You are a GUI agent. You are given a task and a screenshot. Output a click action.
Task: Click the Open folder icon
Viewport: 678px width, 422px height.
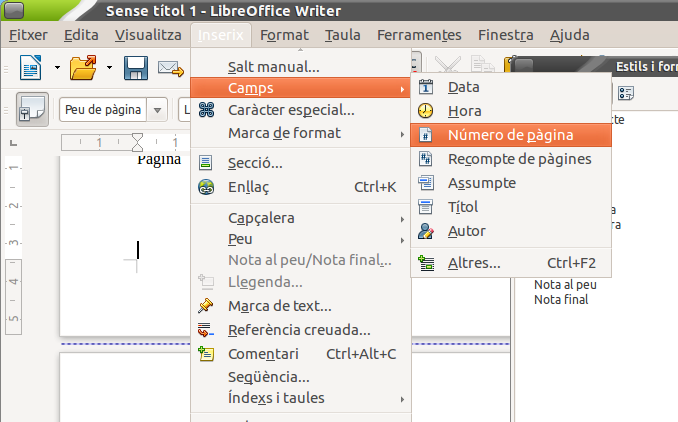coord(83,67)
